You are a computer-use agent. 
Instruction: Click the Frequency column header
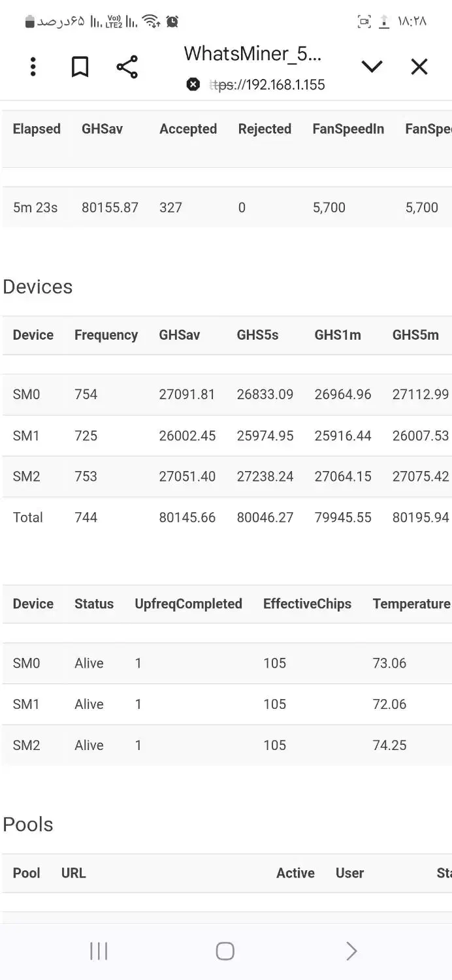tap(106, 335)
